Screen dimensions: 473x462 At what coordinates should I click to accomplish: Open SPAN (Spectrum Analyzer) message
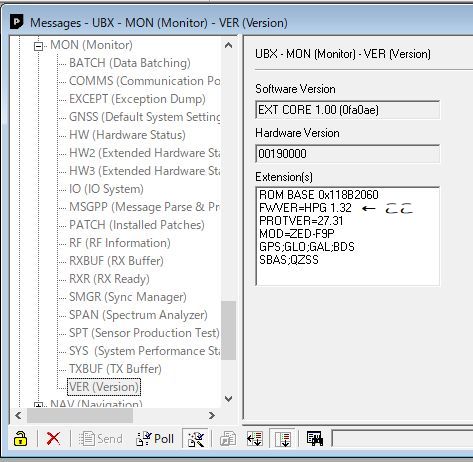click(x=138, y=315)
